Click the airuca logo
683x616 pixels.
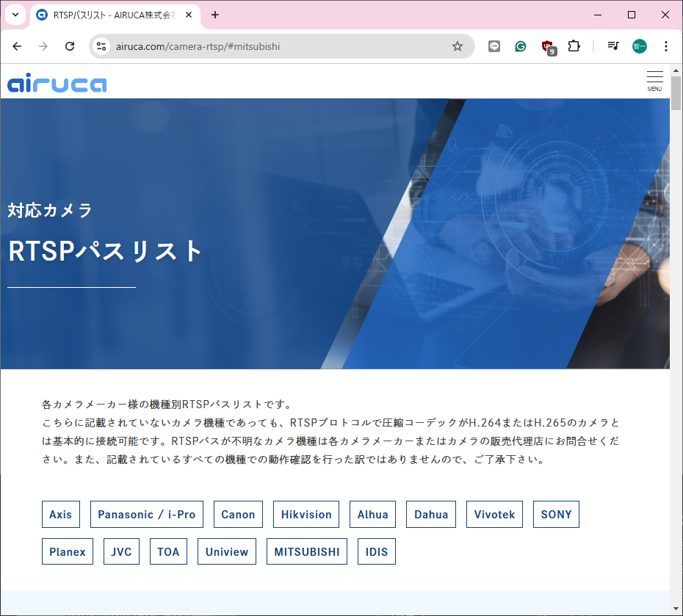tap(57, 82)
